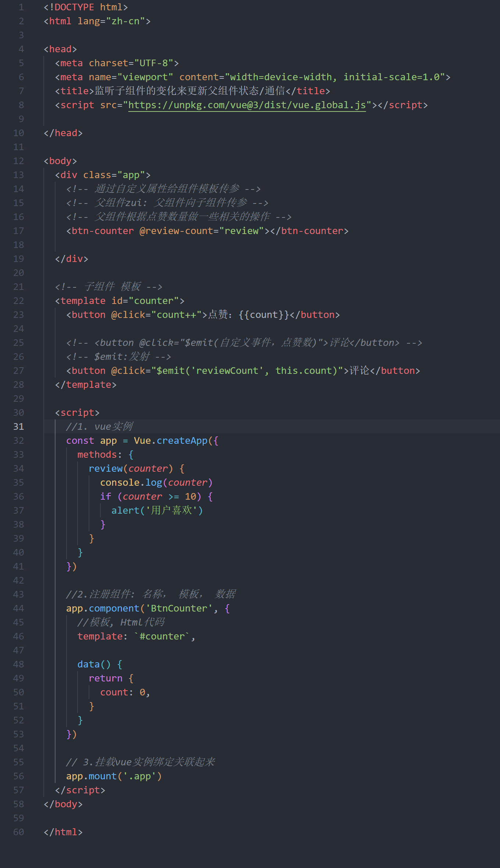500x868 pixels.
Task: Click the comment // 3.挂载vue实例绑定关联起来
Action: [140, 762]
